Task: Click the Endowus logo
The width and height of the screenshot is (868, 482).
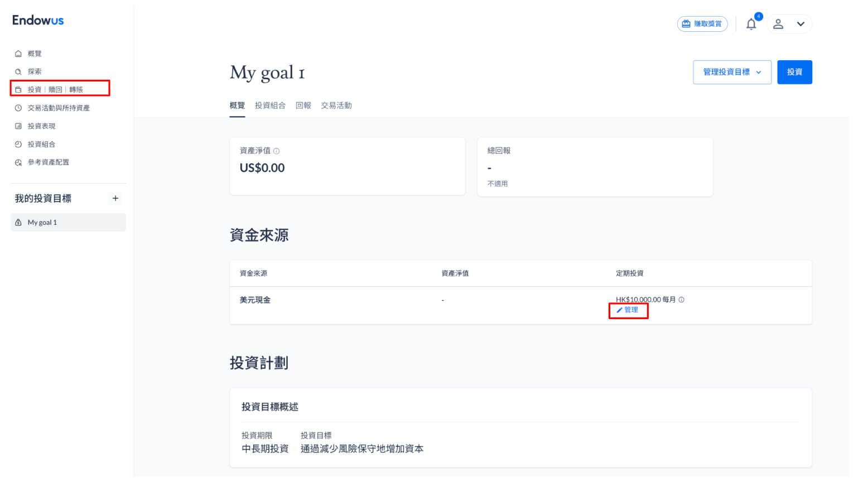Action: click(38, 21)
